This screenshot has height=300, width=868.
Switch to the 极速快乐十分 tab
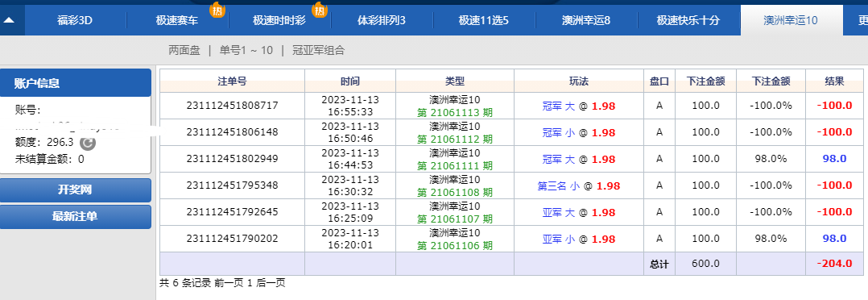pos(688,21)
